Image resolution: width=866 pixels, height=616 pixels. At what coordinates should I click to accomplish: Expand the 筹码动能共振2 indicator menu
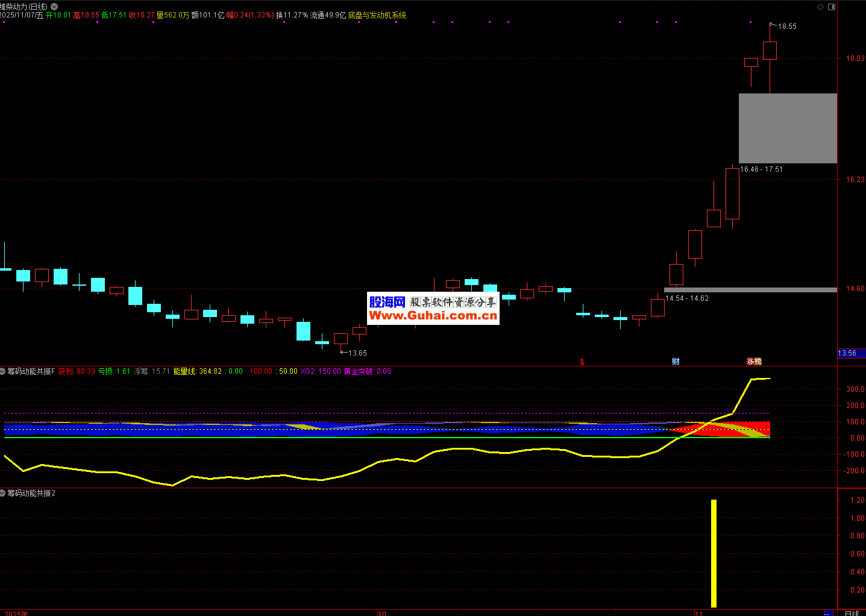3,493
